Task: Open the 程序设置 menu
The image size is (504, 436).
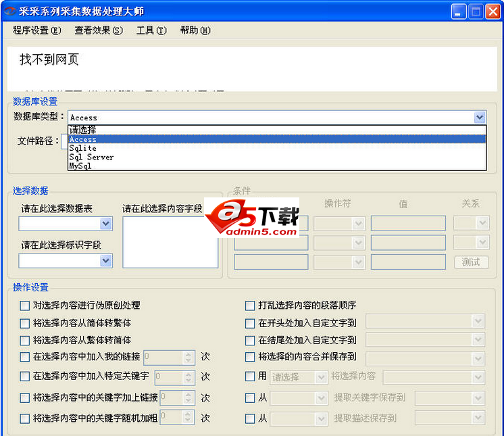Action: pyautogui.click(x=36, y=30)
